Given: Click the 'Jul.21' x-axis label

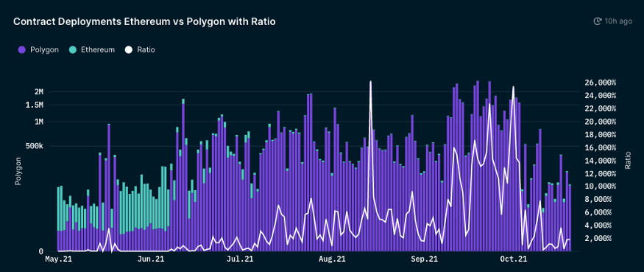Looking at the screenshot, I should 241,259.
